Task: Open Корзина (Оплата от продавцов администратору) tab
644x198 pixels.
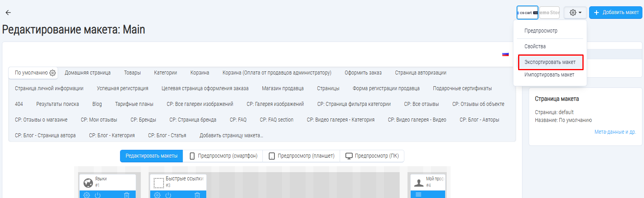Action: click(277, 73)
